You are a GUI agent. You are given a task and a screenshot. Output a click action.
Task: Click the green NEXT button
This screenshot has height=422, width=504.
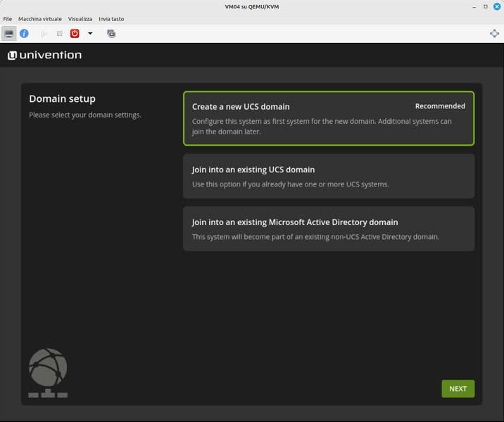pyautogui.click(x=458, y=389)
